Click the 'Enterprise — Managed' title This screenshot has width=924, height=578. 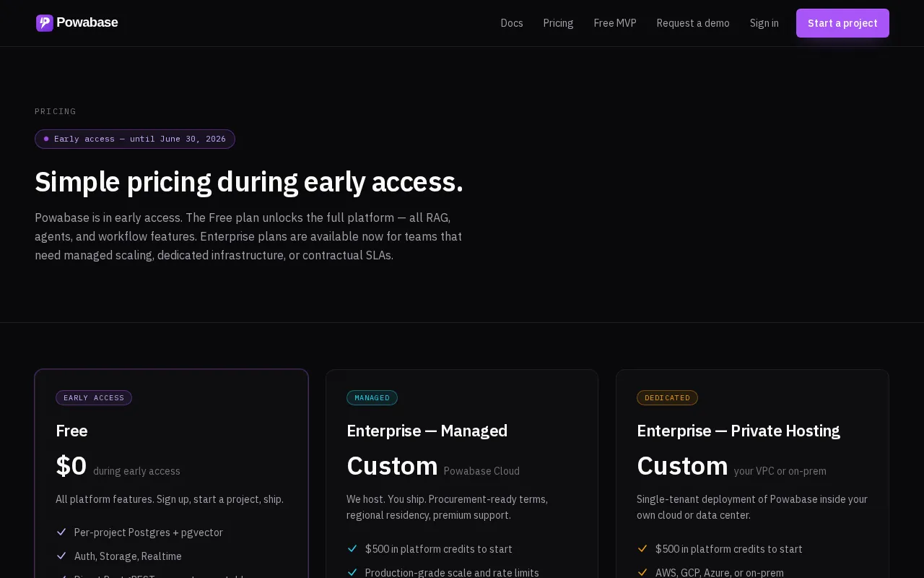(427, 431)
